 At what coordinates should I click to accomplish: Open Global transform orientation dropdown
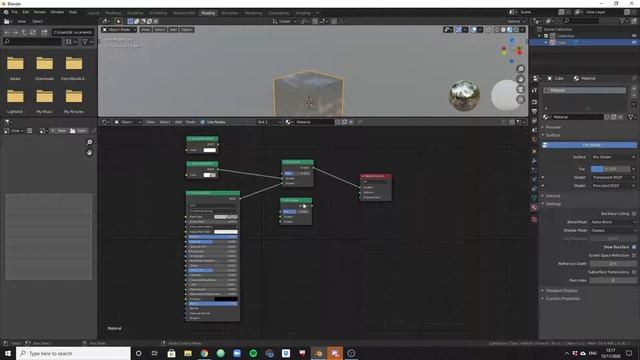(284, 21)
